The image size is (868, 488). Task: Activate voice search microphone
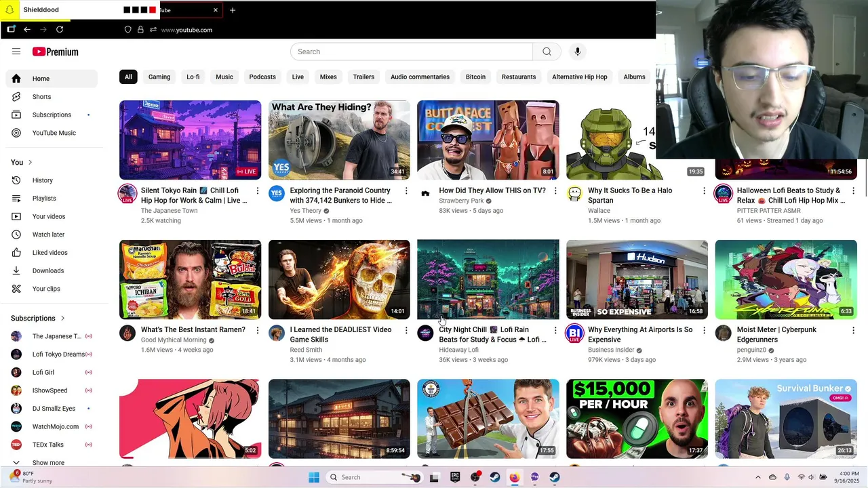click(x=578, y=52)
